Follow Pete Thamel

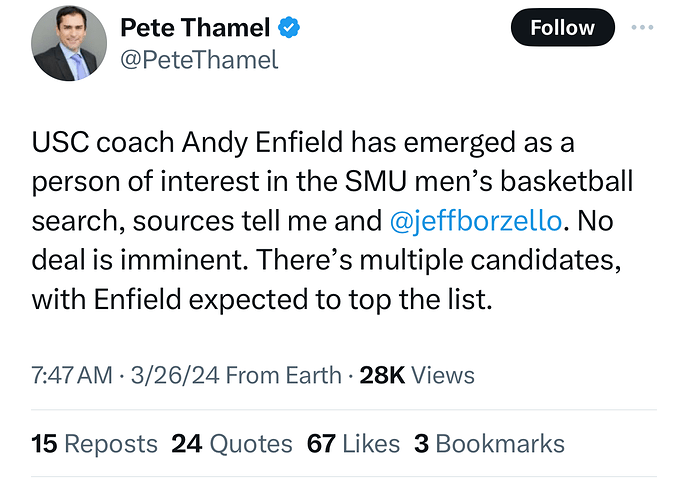click(562, 27)
